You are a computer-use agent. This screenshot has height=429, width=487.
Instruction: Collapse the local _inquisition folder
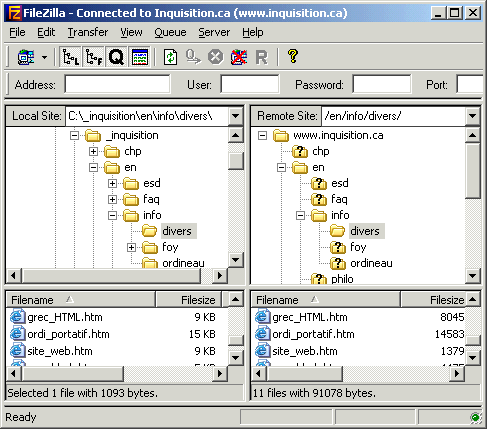(74, 135)
